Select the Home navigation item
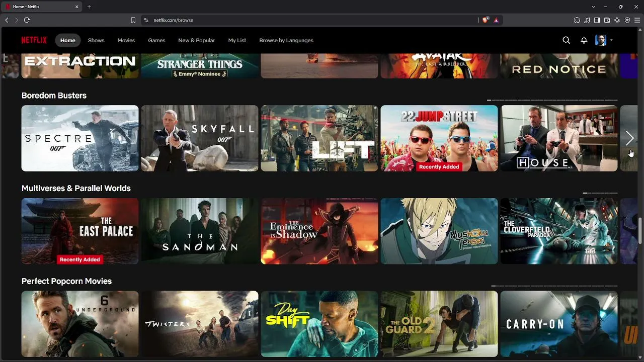The height and width of the screenshot is (362, 644). point(68,40)
